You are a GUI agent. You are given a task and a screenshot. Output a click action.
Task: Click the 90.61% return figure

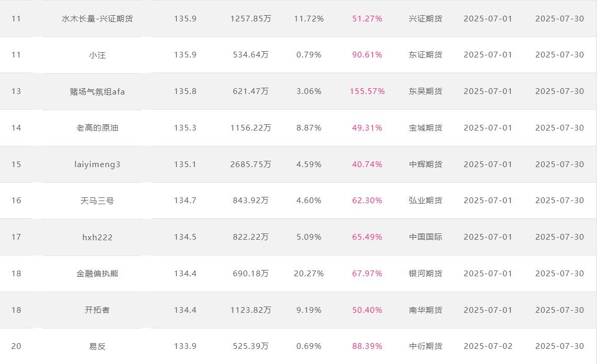[367, 55]
